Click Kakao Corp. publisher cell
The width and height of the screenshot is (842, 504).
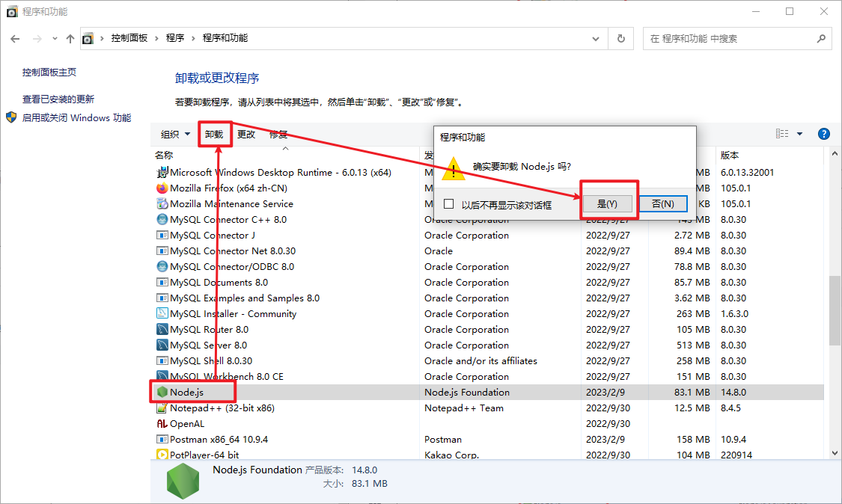(x=451, y=455)
